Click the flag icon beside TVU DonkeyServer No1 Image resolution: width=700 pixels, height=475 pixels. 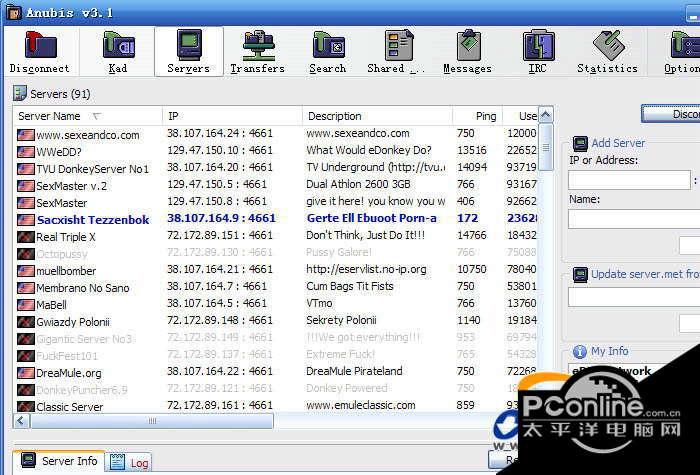click(25, 169)
